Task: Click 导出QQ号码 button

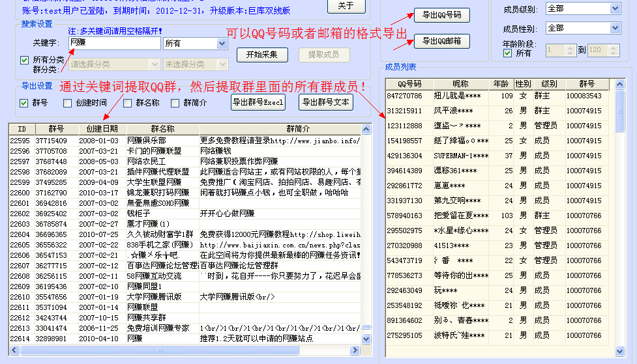Action: pos(442,16)
